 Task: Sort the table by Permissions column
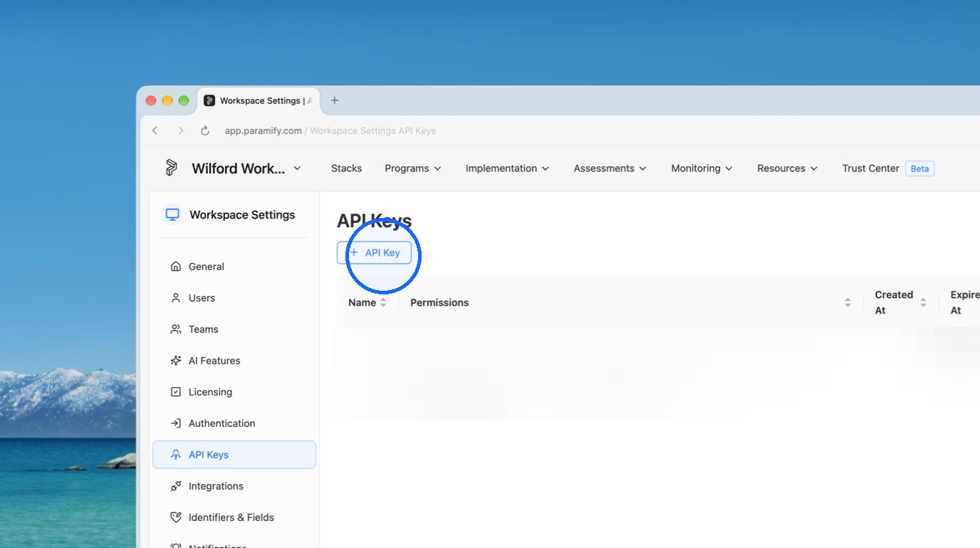848,302
